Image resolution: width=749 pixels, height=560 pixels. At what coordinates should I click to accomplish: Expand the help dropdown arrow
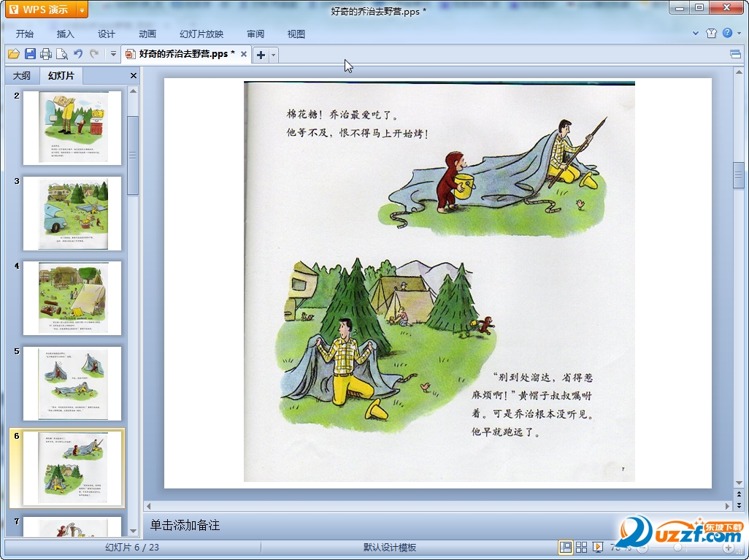pyautogui.click(x=739, y=33)
